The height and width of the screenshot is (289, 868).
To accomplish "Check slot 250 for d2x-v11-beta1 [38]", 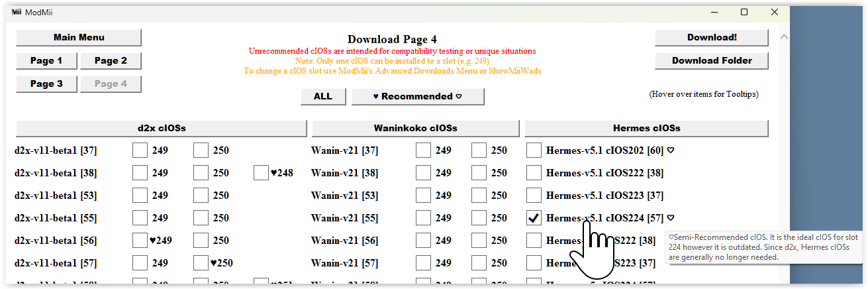I will [201, 173].
